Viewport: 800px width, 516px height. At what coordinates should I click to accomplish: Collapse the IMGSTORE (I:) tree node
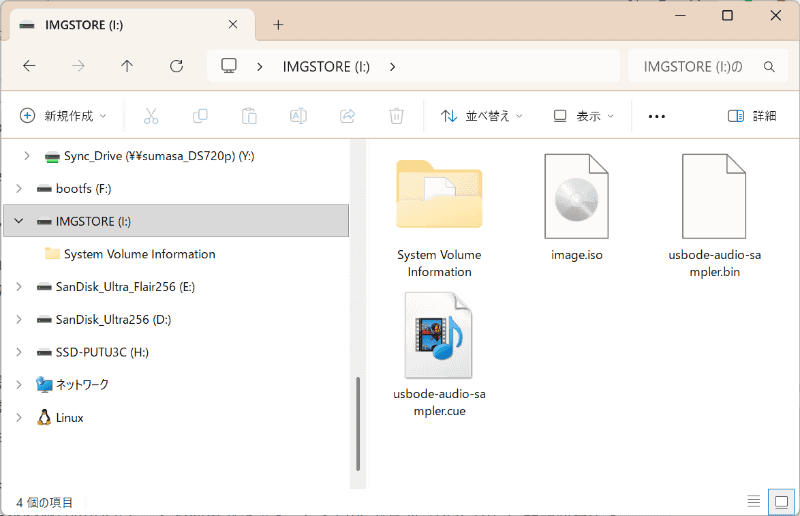click(x=19, y=221)
